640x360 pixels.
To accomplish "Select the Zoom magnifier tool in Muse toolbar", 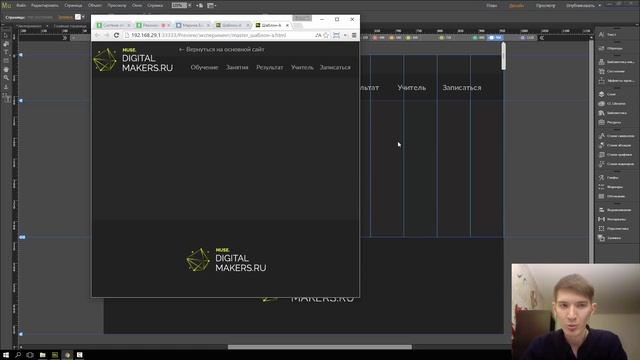I will pyautogui.click(x=6, y=78).
